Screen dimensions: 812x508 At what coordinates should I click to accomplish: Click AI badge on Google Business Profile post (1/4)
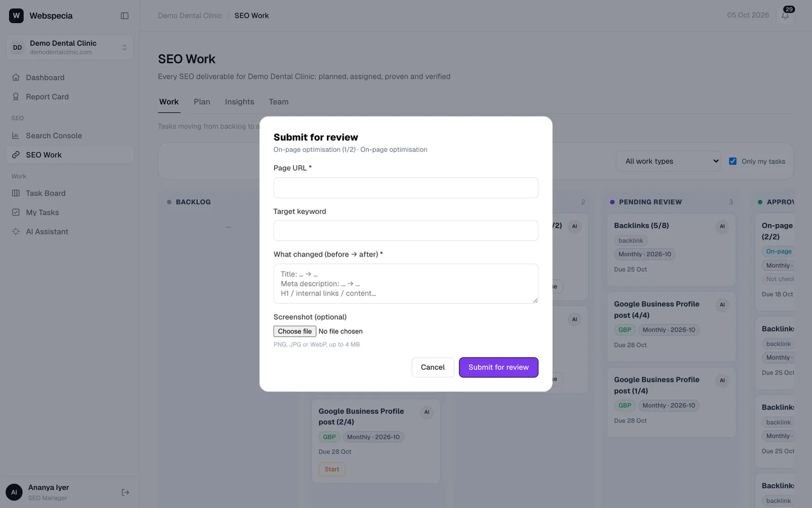[x=722, y=380]
